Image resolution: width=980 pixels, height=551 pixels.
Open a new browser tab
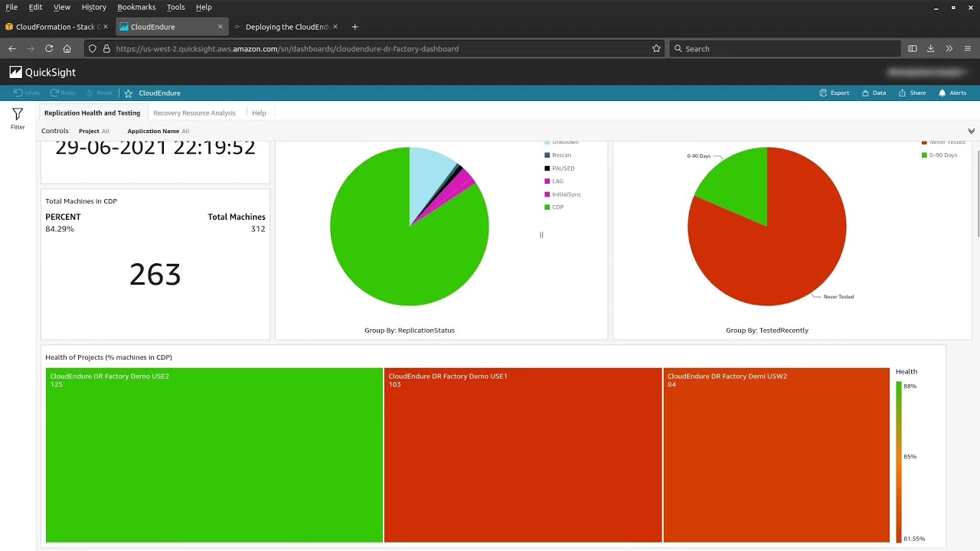[354, 27]
